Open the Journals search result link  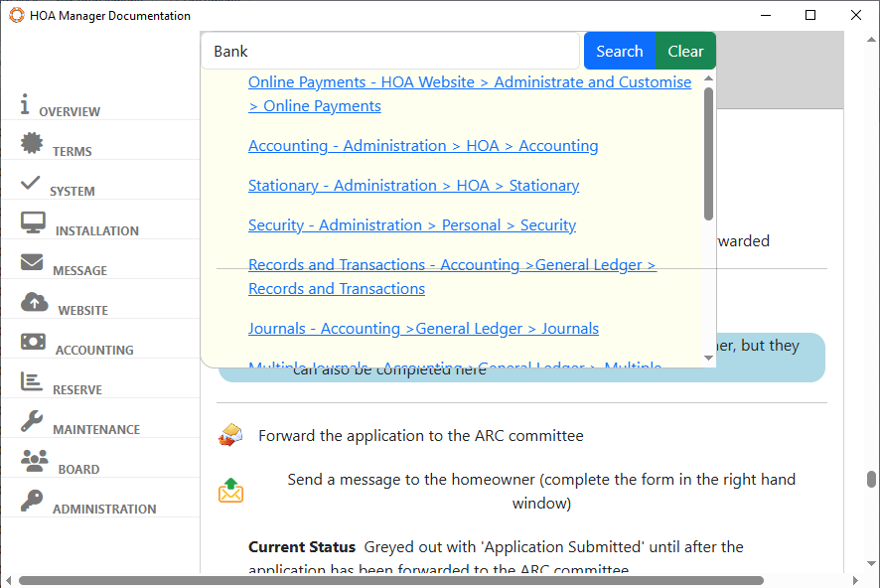423,329
